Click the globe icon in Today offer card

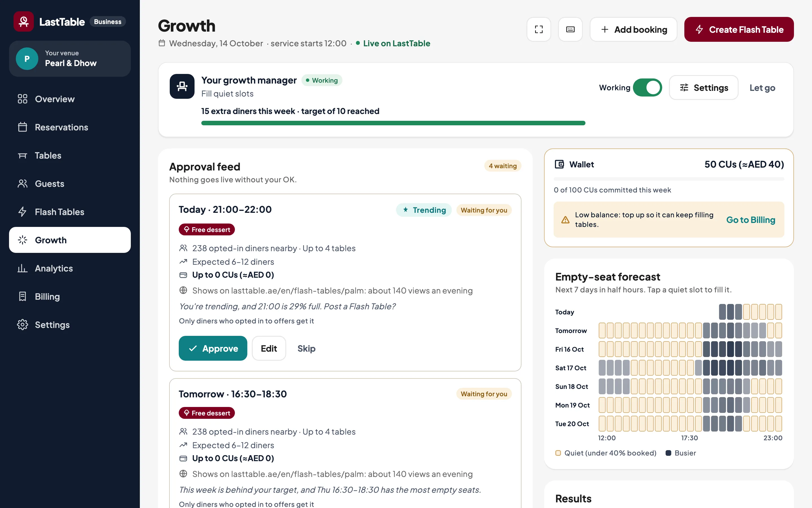tap(183, 290)
